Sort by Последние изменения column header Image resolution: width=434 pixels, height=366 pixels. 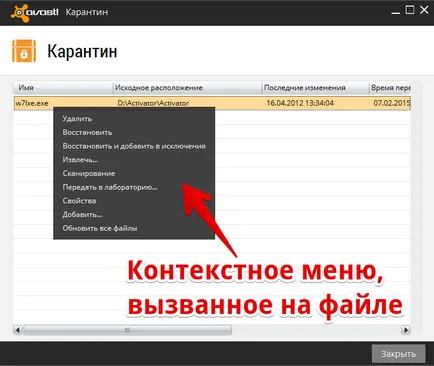tap(315, 88)
